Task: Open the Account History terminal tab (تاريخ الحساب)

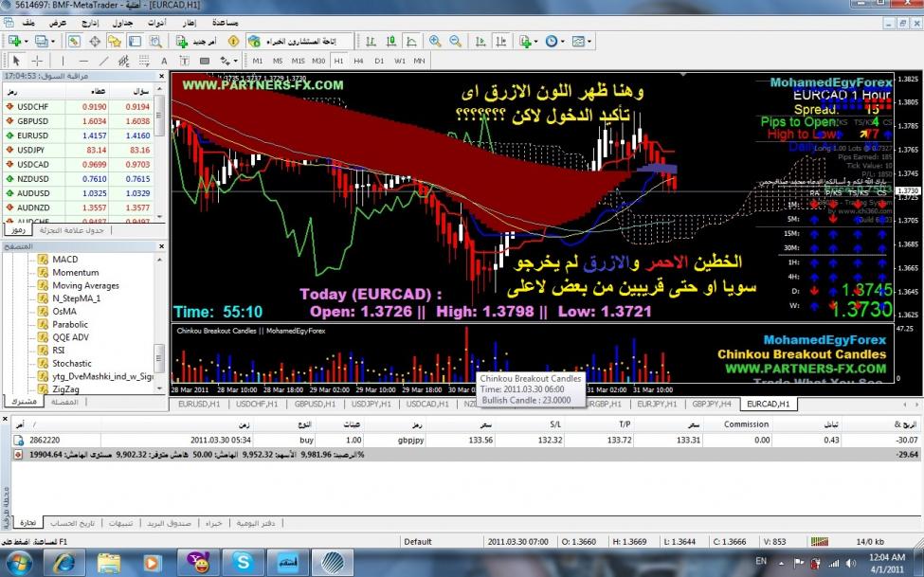Action: coord(72,523)
